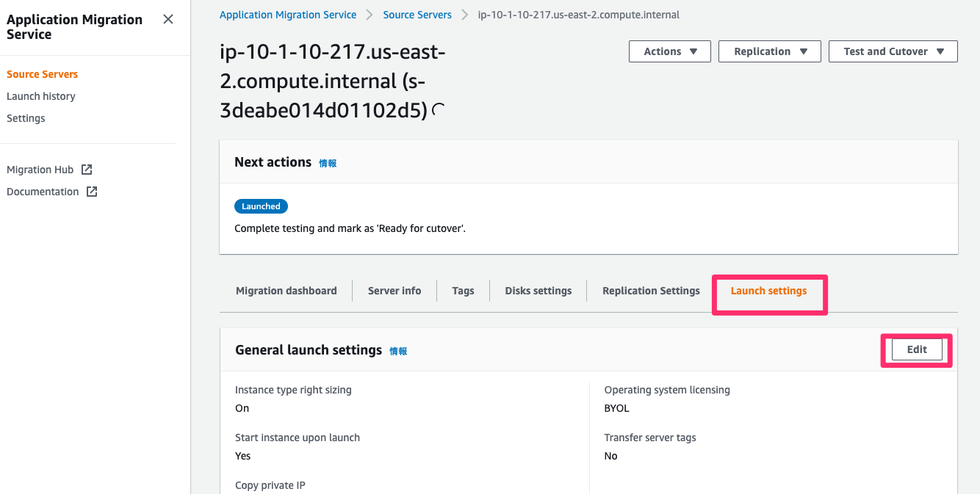Screen dimensions: 980x494
Task: Open the Actions dropdown menu
Action: point(670,51)
